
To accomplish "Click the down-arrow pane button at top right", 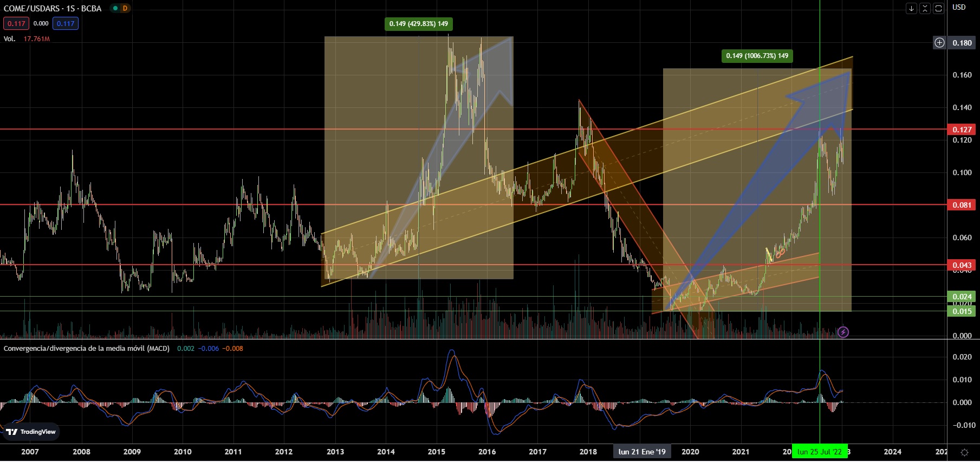I will [x=911, y=8].
